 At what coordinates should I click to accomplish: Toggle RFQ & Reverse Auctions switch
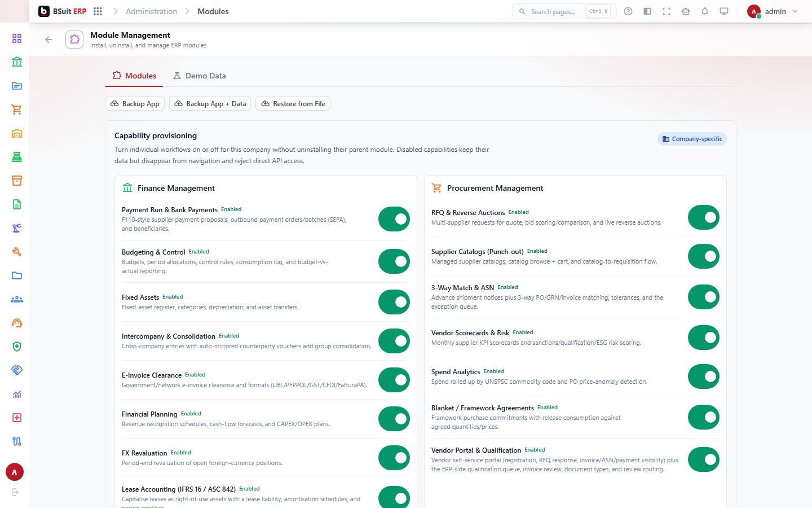(x=704, y=217)
